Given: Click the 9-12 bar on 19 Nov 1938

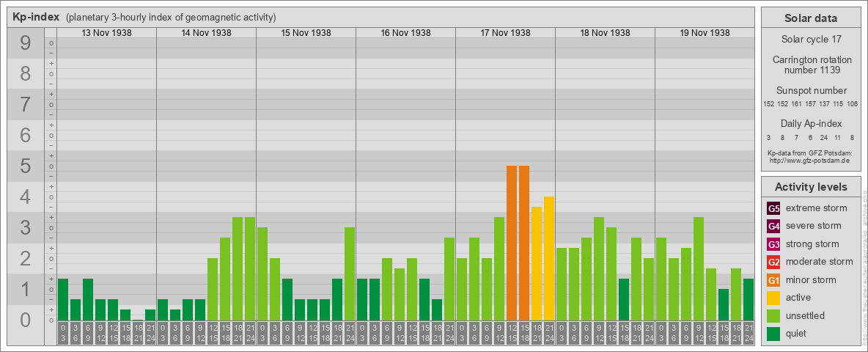Looking at the screenshot, I should coord(699,268).
